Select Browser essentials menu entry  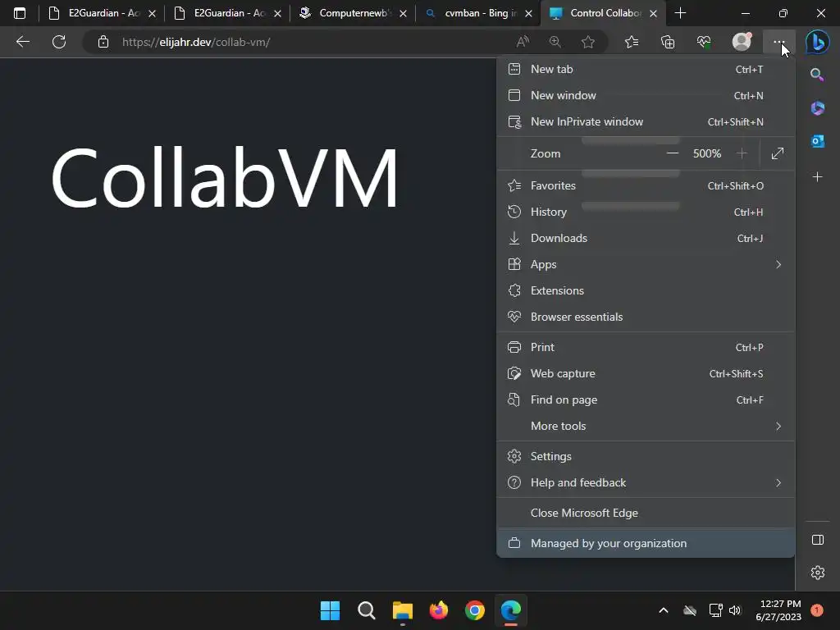coord(645,317)
